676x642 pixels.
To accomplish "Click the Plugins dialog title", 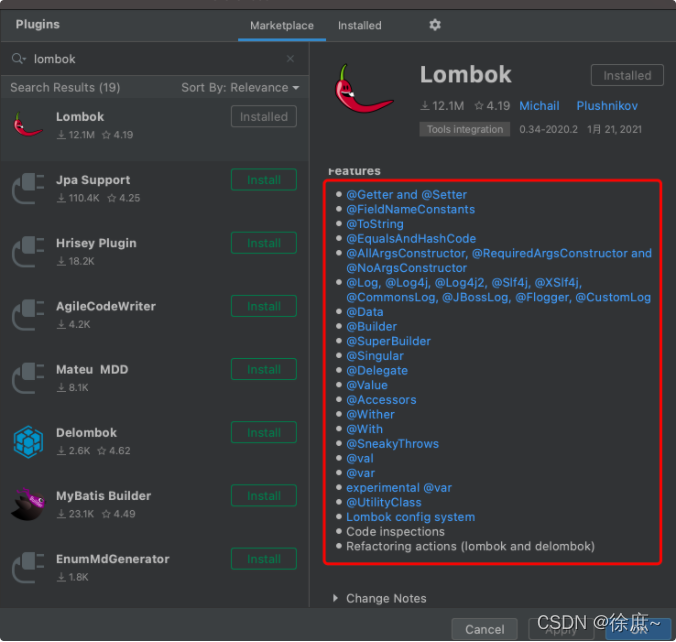I will (x=38, y=24).
